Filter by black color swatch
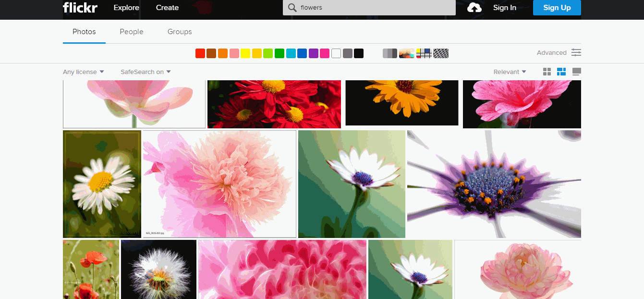Viewport: 644px width, 299px height. tap(359, 53)
